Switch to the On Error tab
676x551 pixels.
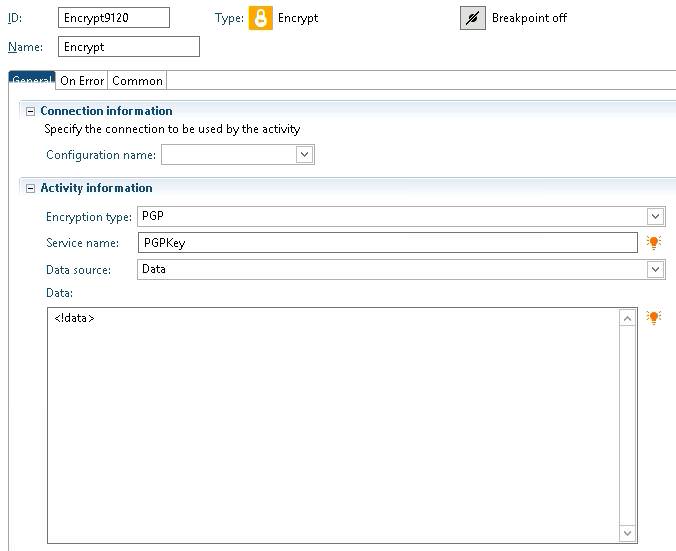(x=82, y=81)
